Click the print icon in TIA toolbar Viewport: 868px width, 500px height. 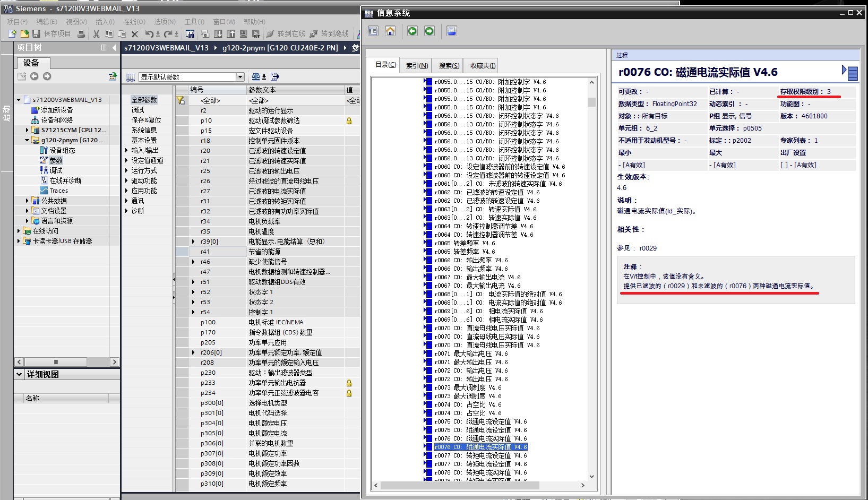pos(81,33)
